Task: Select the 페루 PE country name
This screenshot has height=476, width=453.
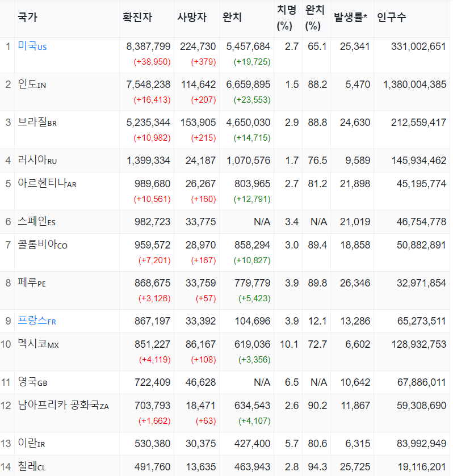Action: coord(32,283)
